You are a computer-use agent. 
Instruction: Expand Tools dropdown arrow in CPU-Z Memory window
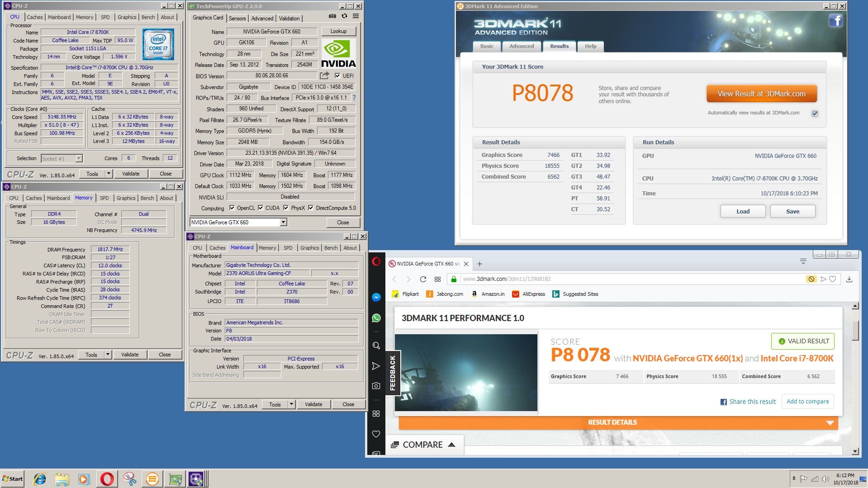click(108, 355)
